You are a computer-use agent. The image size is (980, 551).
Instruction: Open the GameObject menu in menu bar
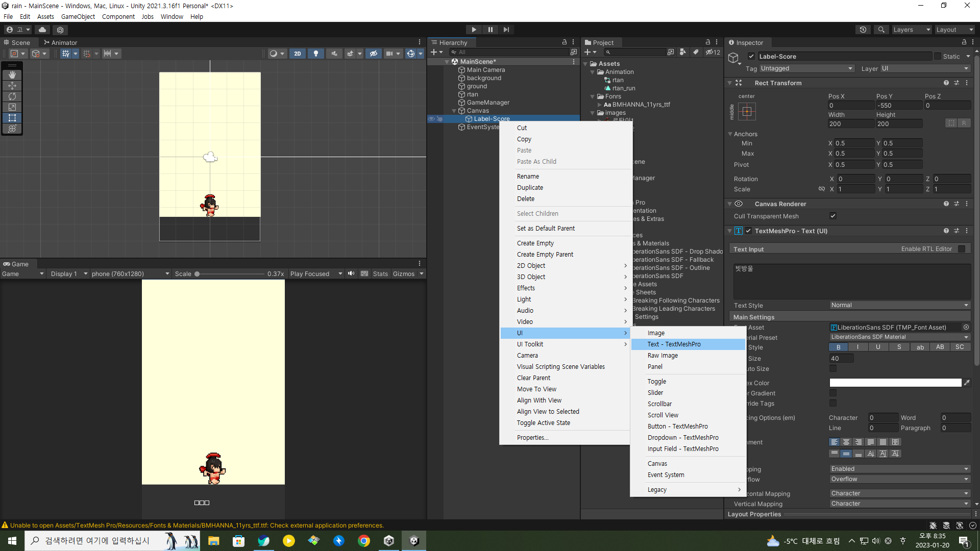point(78,17)
